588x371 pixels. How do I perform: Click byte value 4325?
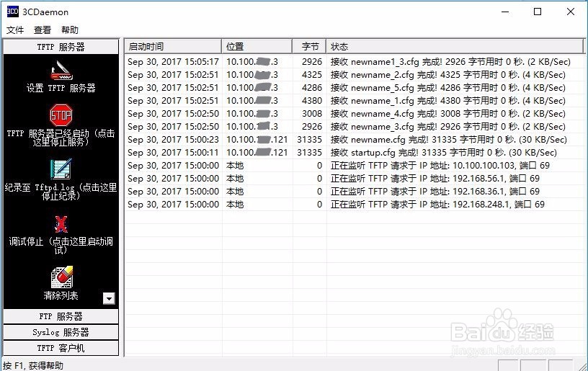click(312, 75)
